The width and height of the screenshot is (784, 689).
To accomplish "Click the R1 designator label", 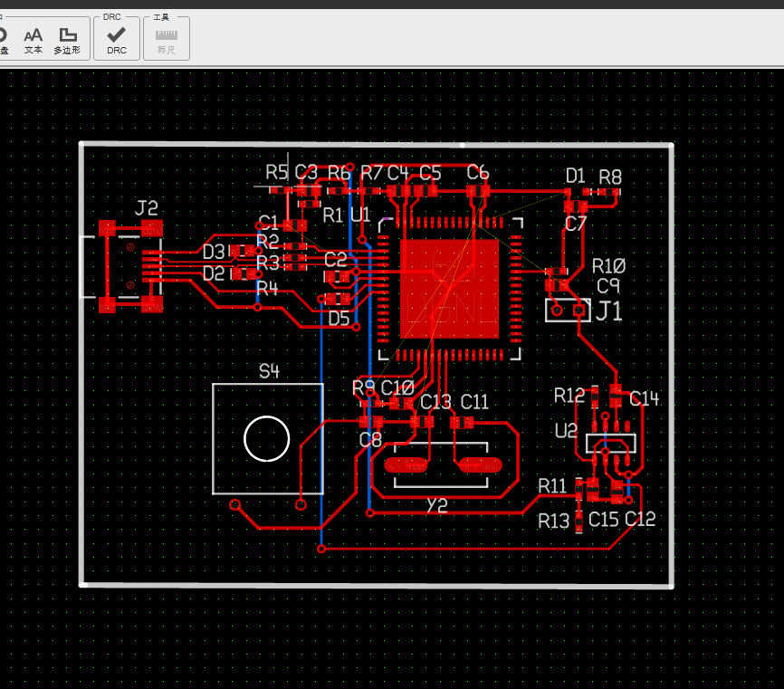I will [x=332, y=215].
